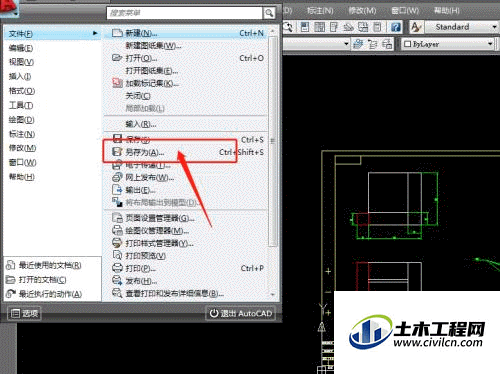Open the 插入(I) menu in left list
Image resolution: width=500 pixels, height=374 pixels.
pyautogui.click(x=20, y=76)
